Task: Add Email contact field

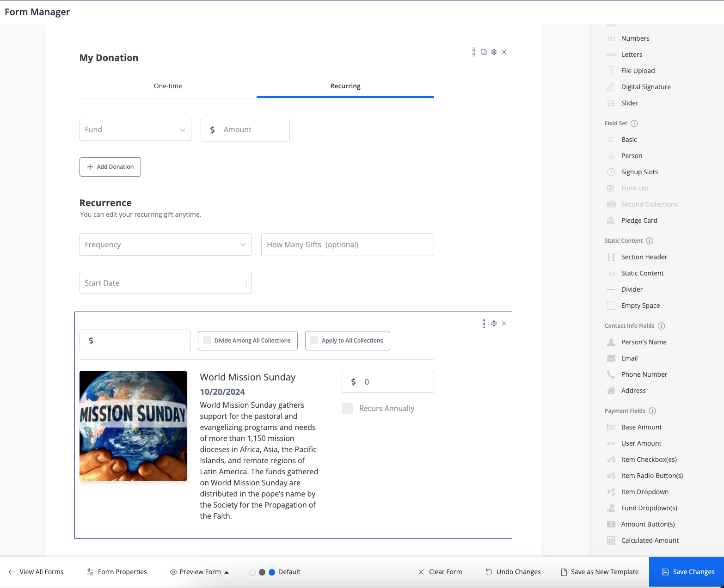Action: click(x=629, y=358)
